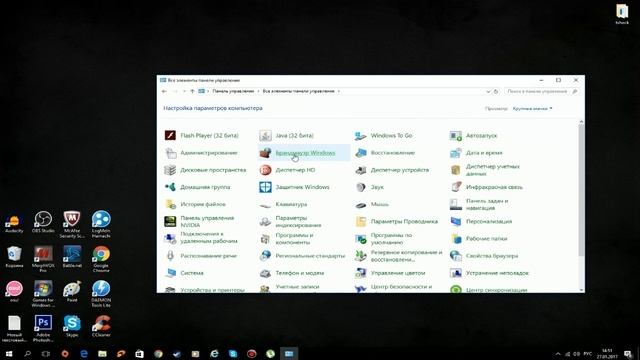Click the Control Panel search field
Viewport: 640px width, 360px height.
(x=542, y=91)
